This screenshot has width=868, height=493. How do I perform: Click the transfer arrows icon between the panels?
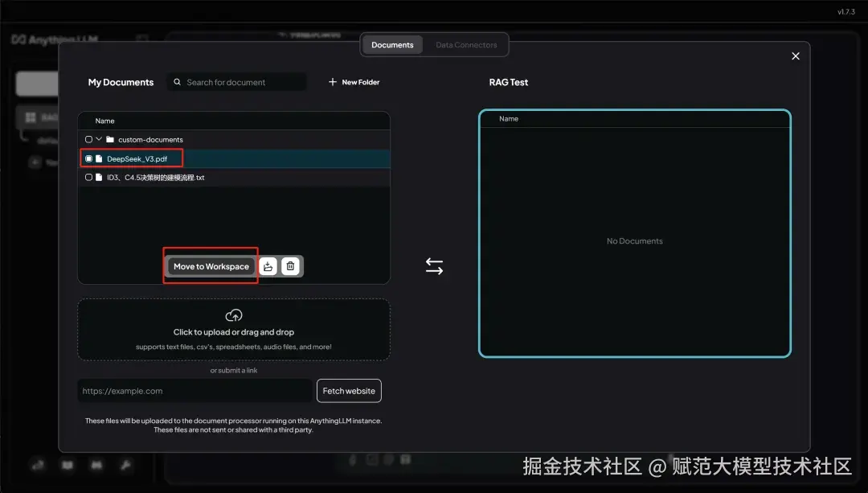point(434,265)
